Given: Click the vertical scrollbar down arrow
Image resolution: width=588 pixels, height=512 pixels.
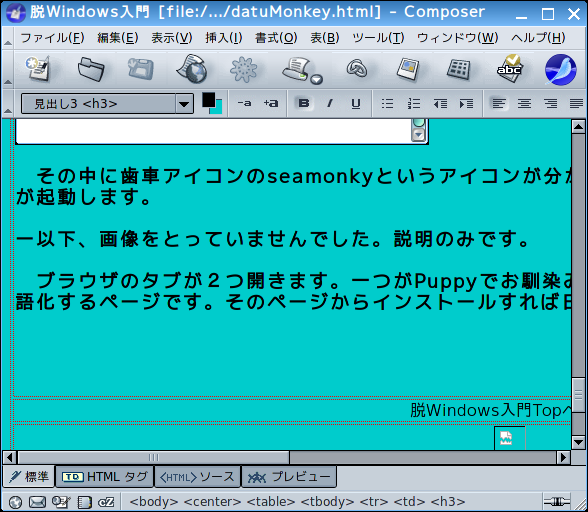Looking at the screenshot, I should coord(578,443).
